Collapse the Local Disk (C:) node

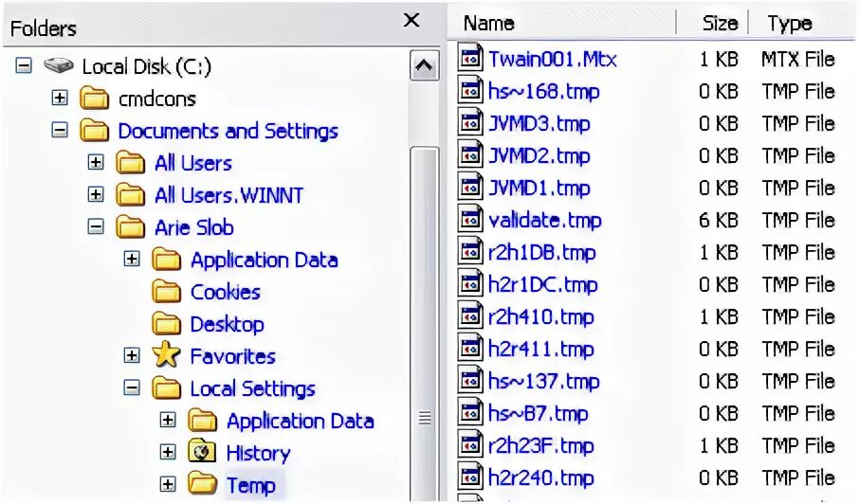[24, 65]
